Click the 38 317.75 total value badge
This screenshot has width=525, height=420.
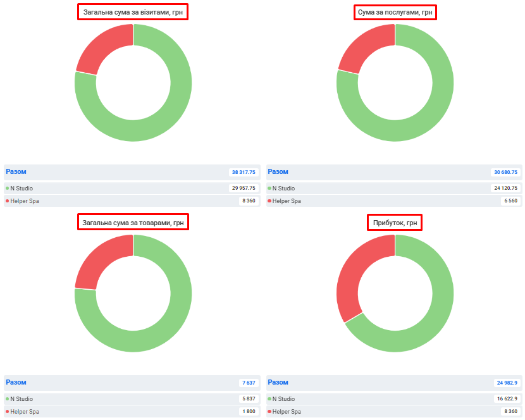click(x=244, y=172)
